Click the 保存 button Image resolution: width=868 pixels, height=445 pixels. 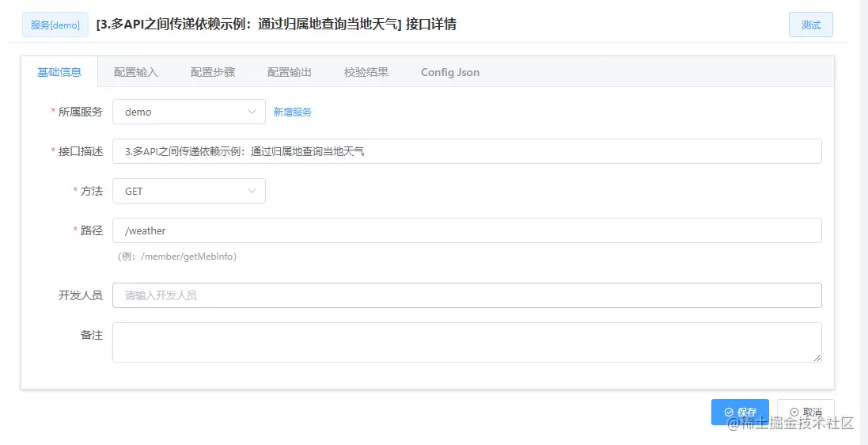point(740,413)
